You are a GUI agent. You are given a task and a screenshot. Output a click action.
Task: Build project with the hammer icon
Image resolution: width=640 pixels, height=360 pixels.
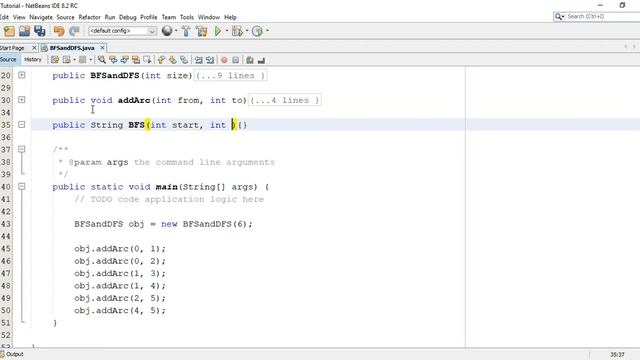coord(186,31)
